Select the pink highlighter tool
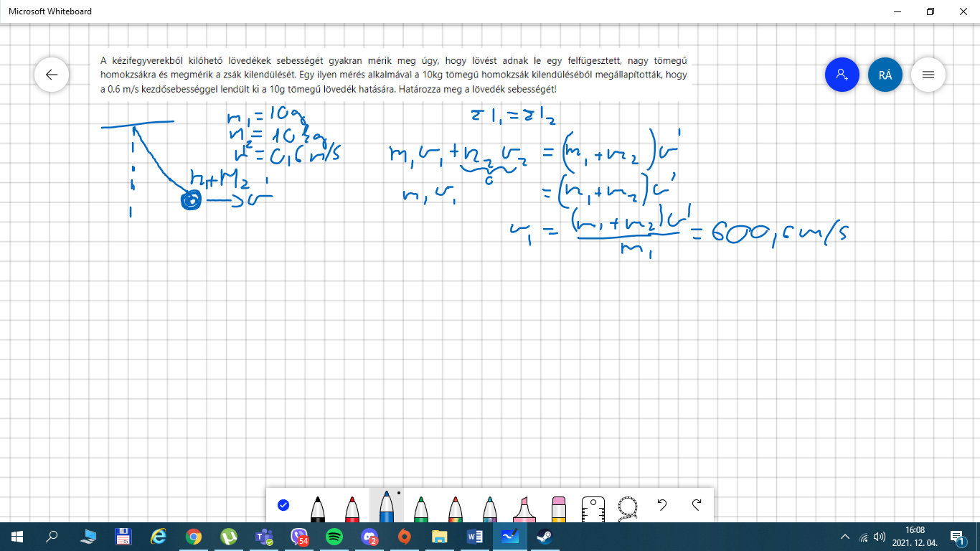 click(524, 508)
